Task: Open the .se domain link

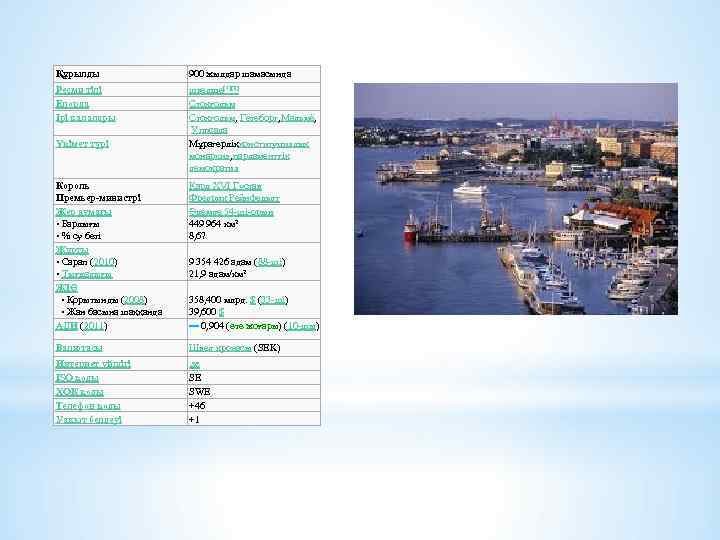Action: [194, 364]
